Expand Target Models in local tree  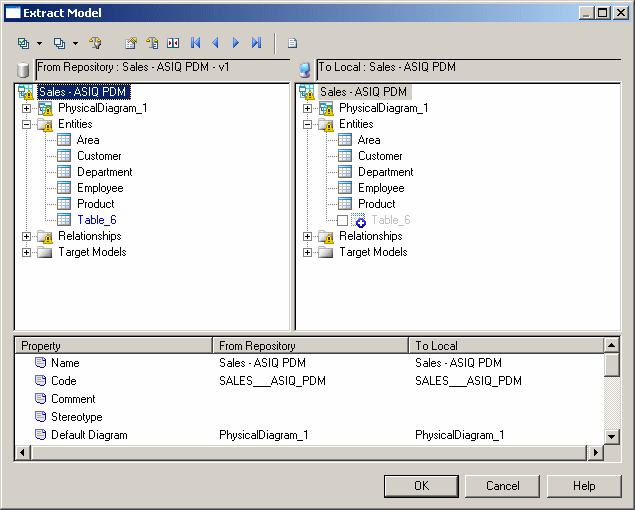307,252
